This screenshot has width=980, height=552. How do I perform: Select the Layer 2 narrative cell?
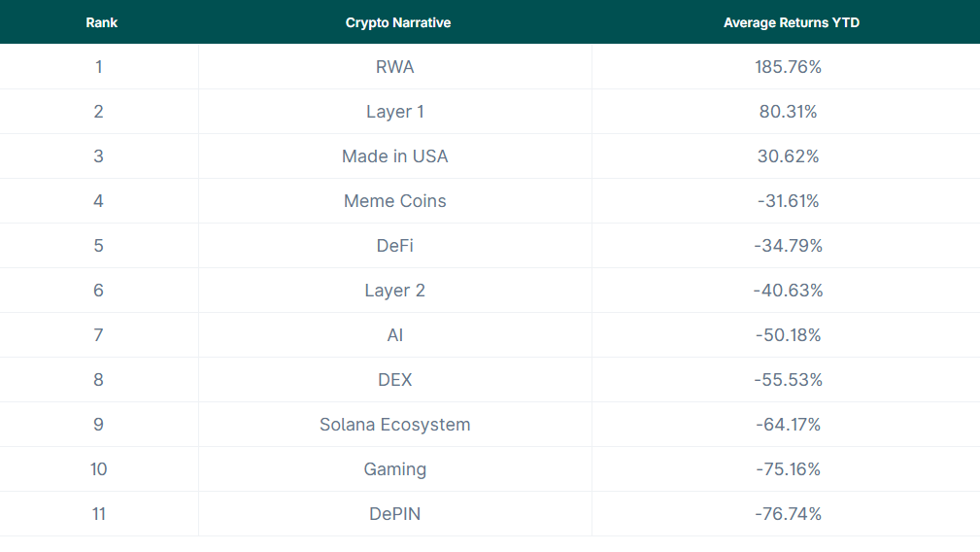point(395,291)
